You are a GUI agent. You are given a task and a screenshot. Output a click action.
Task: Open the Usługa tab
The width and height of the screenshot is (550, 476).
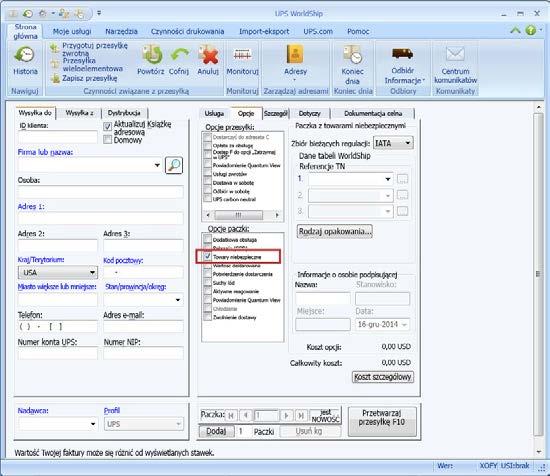pyautogui.click(x=214, y=113)
